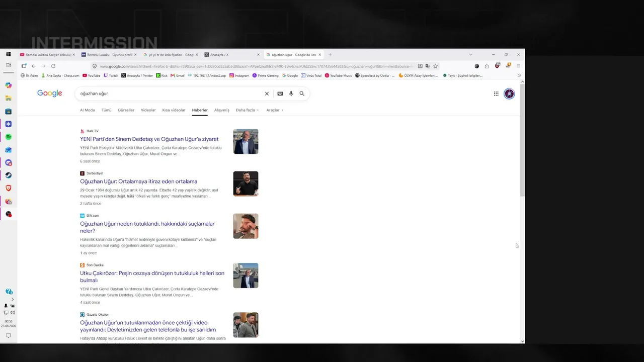644x362 pixels.
Task: Switch to the kola fiyatları Google tab
Action: point(170,55)
